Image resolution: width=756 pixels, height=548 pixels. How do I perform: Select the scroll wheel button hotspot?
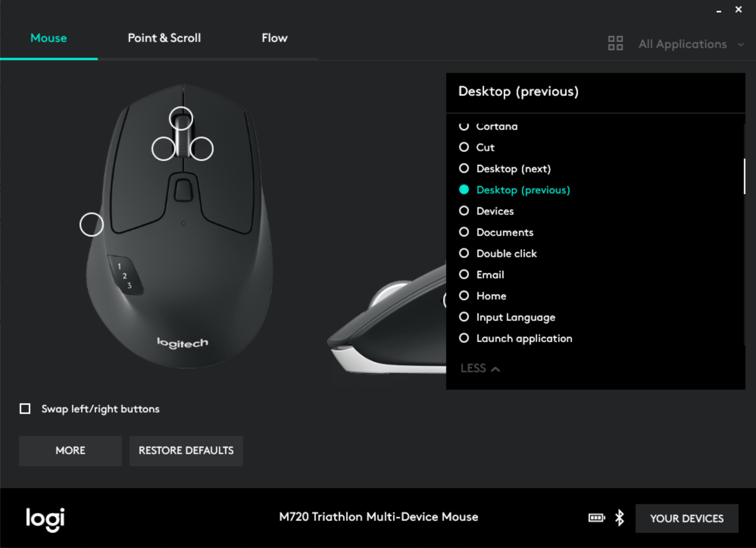182,118
